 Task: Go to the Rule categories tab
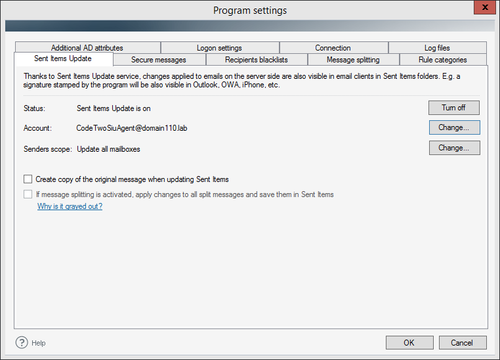443,60
